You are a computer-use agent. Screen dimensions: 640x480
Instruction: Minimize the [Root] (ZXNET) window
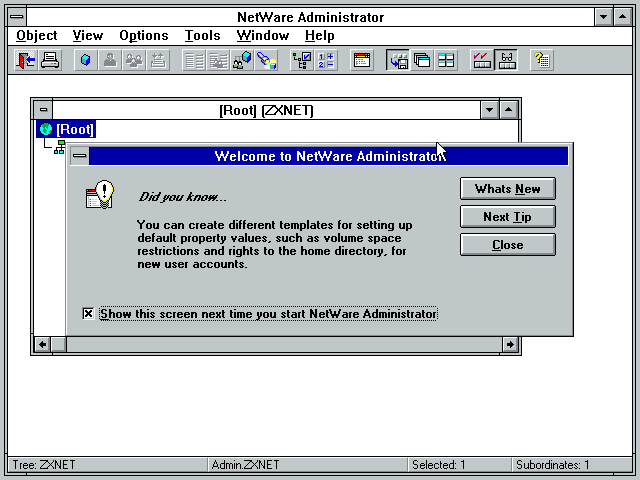[489, 109]
